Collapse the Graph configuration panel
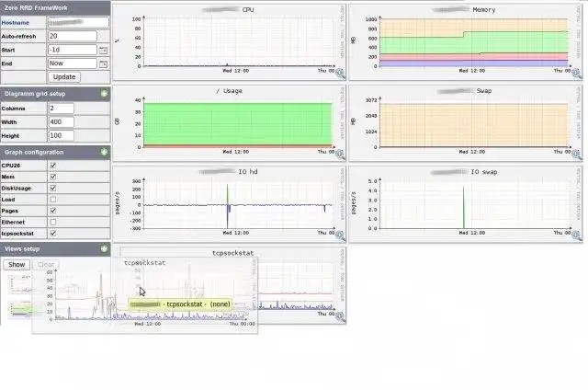Screen dimensions: 588x390 [104, 152]
